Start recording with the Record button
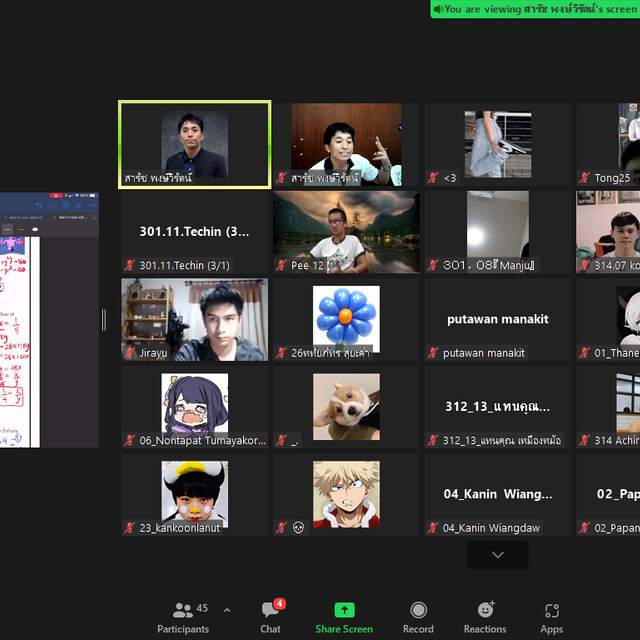 click(418, 617)
